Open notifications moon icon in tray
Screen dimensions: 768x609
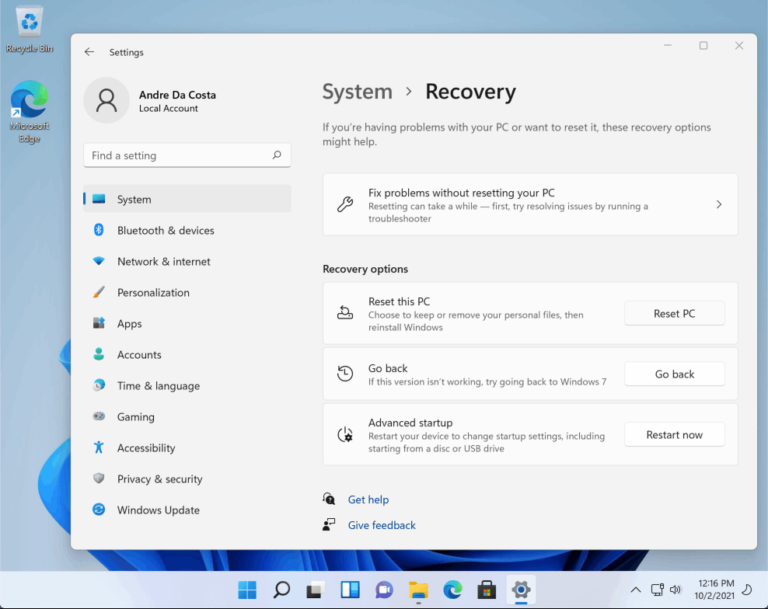[x=747, y=589]
